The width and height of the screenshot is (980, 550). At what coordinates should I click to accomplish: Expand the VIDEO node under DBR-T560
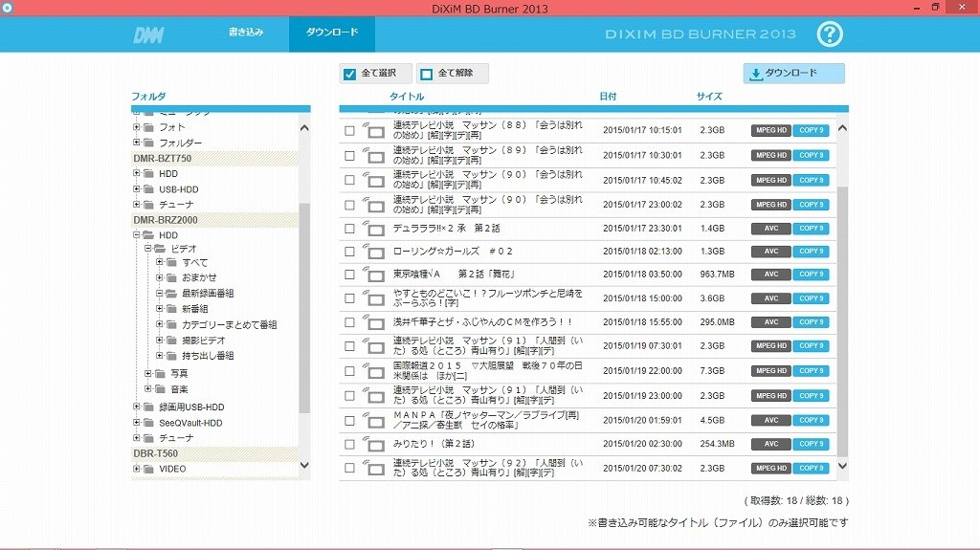tap(136, 469)
